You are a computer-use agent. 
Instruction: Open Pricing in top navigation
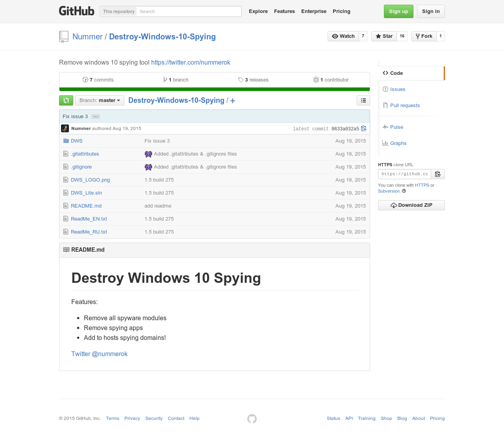pyautogui.click(x=341, y=11)
